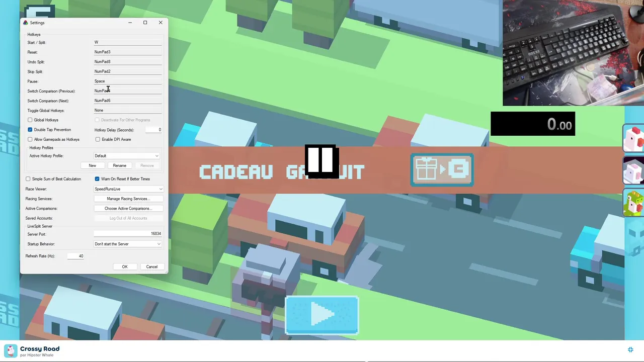
Task: Click the Skip Split hotkey field
Action: click(x=128, y=71)
